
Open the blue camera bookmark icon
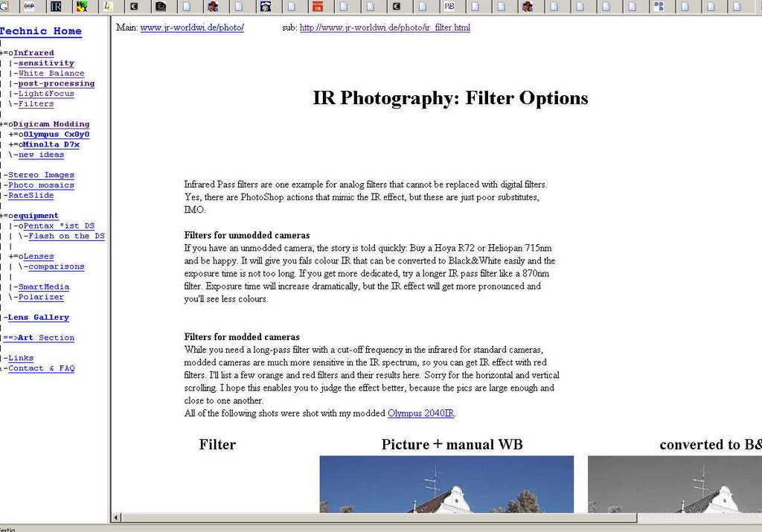pyautogui.click(x=266, y=6)
